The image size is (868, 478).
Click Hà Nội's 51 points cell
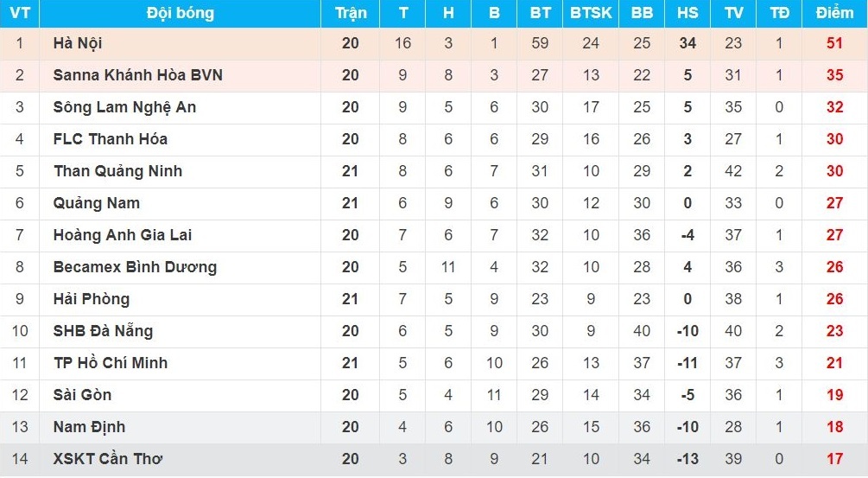click(x=833, y=43)
